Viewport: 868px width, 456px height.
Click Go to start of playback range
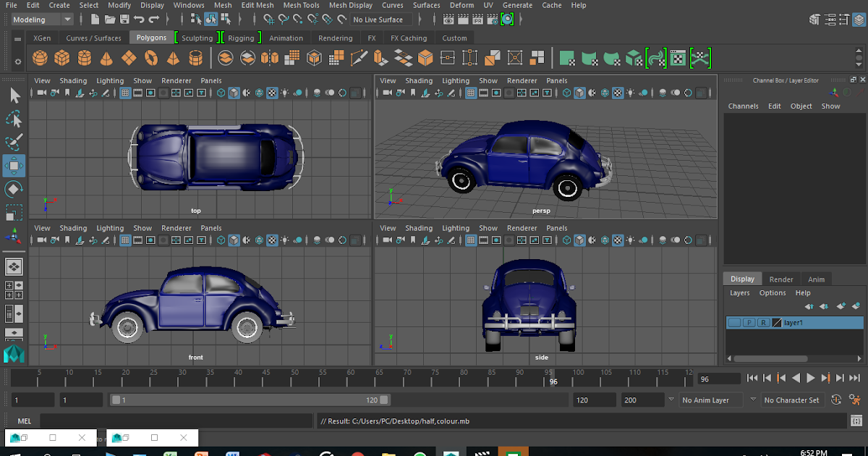(x=752, y=378)
